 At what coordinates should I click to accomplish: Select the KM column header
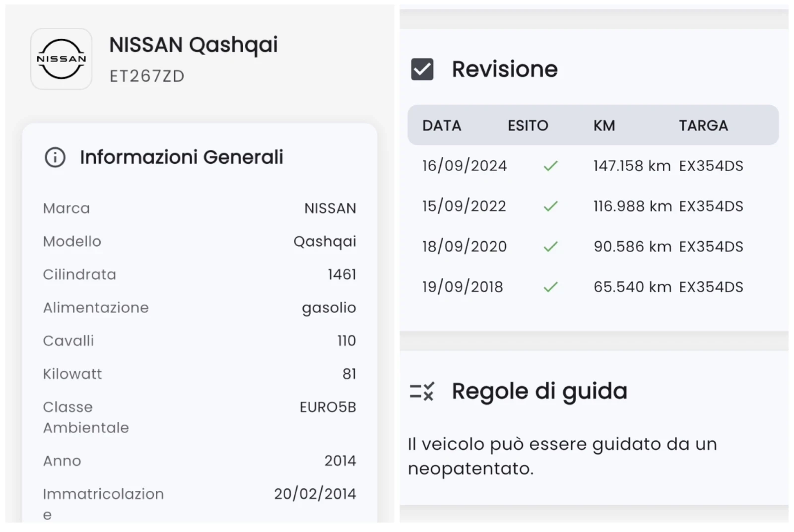[604, 126]
